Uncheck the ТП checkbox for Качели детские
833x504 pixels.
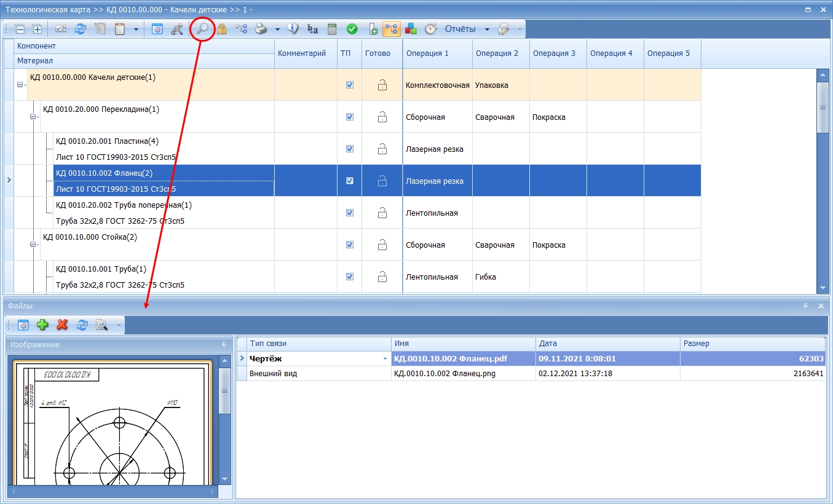pyautogui.click(x=350, y=85)
